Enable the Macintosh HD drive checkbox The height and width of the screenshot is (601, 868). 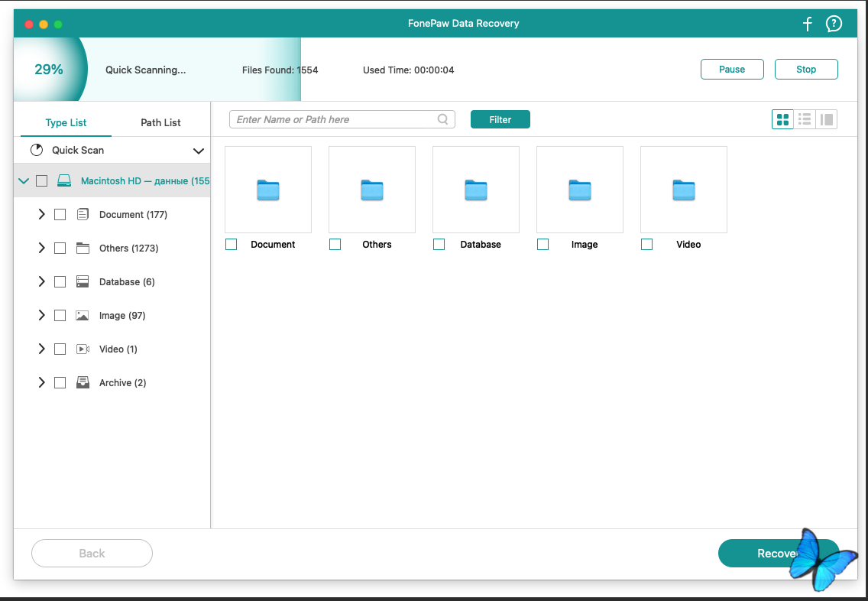[42, 181]
